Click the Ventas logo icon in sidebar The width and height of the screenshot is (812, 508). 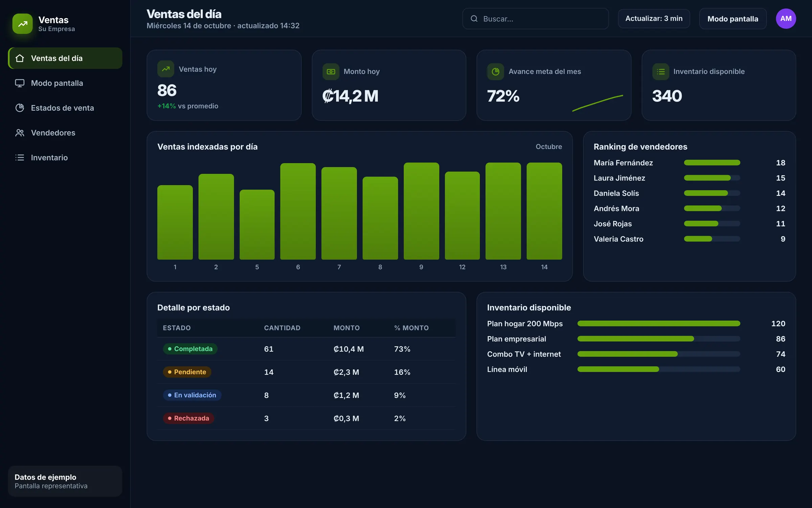23,24
